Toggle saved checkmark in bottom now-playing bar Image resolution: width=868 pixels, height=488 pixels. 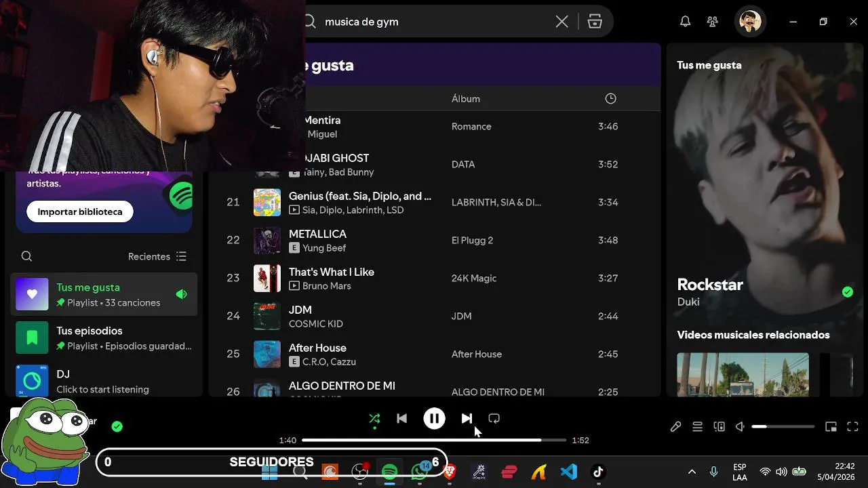117,426
